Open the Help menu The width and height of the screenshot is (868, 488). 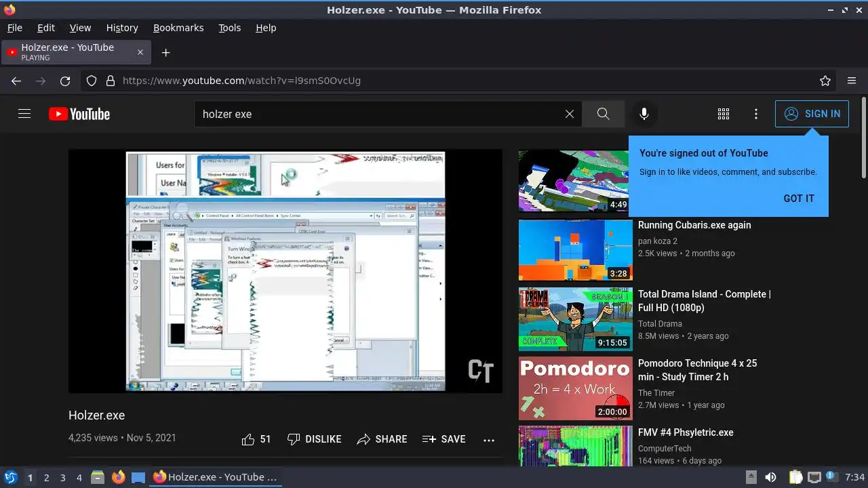click(x=266, y=28)
